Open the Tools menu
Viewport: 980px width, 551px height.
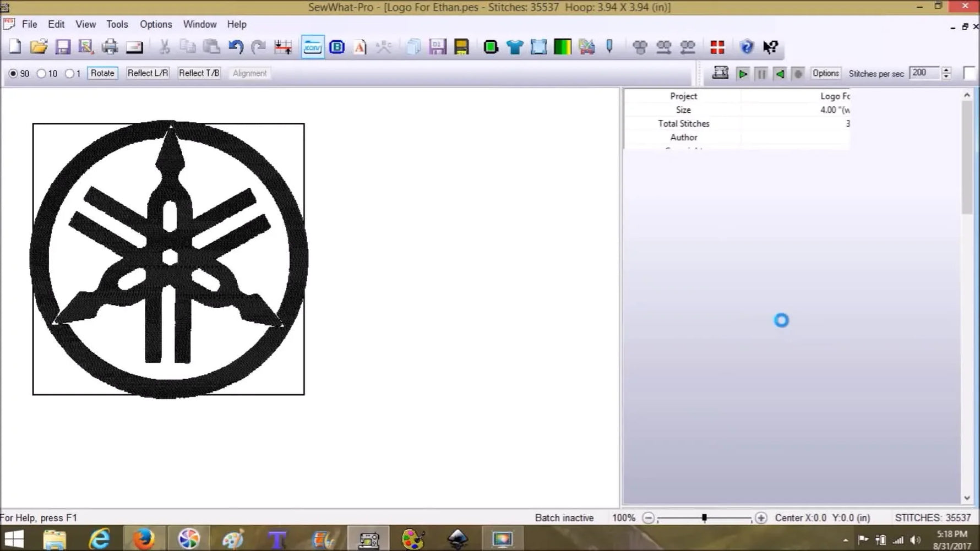[117, 24]
